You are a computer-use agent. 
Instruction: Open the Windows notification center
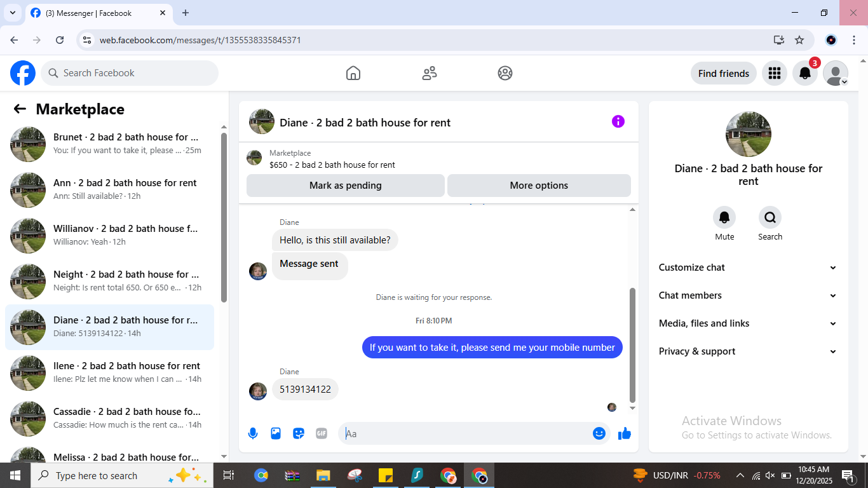click(x=847, y=475)
